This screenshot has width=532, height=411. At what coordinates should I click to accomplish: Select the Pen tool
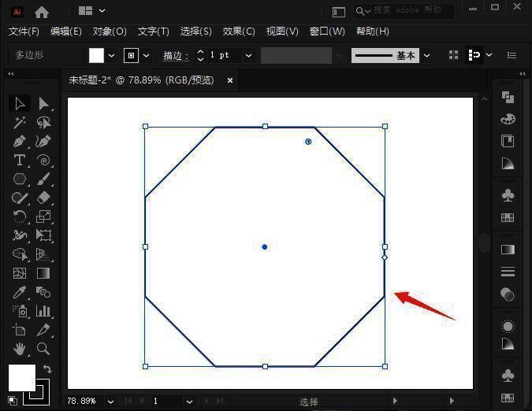pos(20,141)
